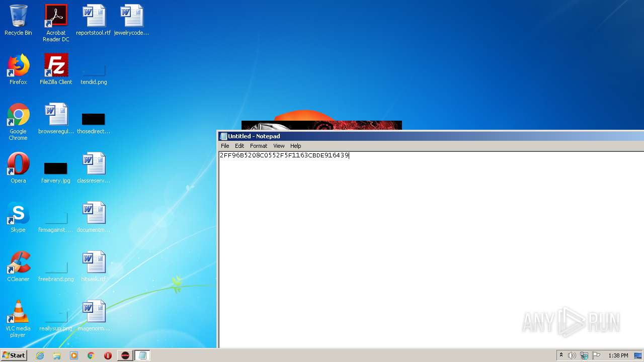Open the Help menu in Notepad

click(x=296, y=146)
